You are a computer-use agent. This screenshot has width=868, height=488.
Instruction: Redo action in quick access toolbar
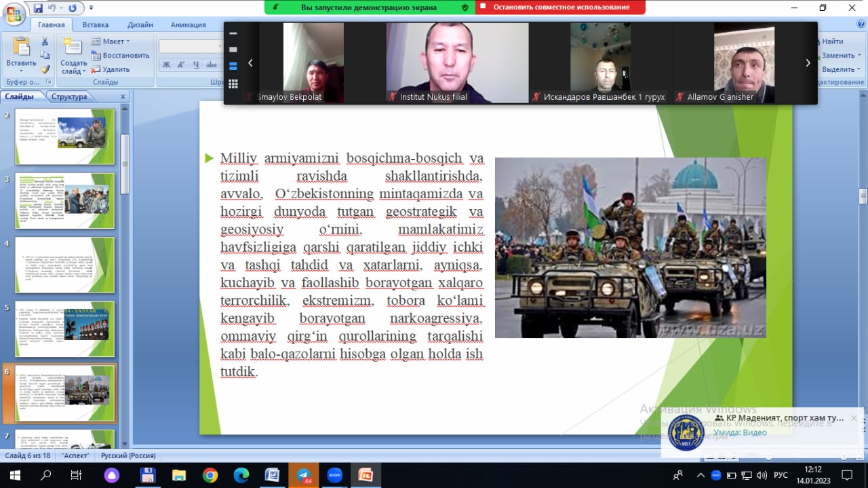[x=72, y=8]
